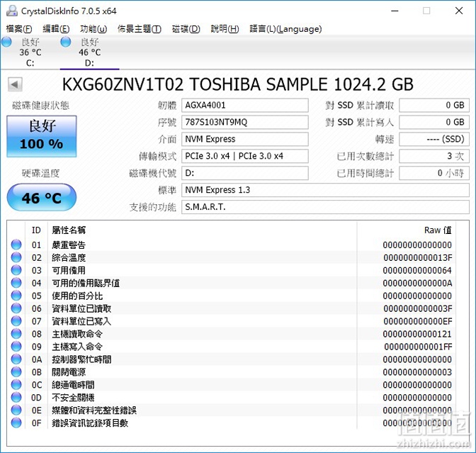Click the status icon of attribute 0F 錯誤資訊記錄項目數
476x453 pixels.
point(16,423)
